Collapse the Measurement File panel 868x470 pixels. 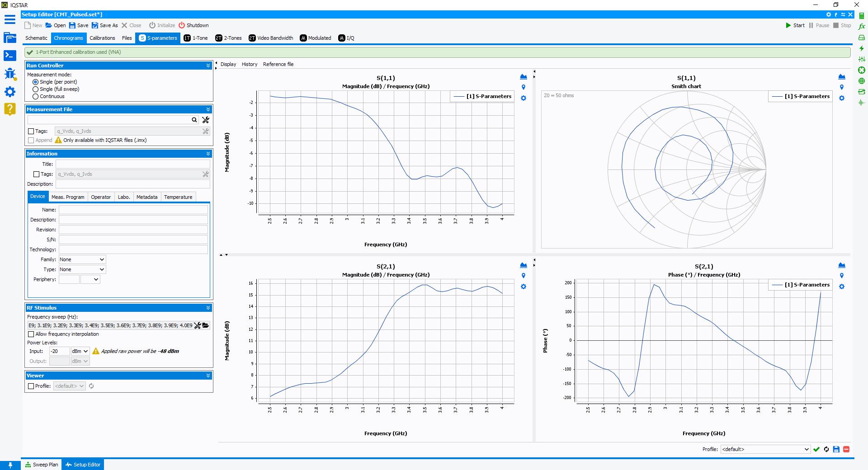(x=208, y=109)
